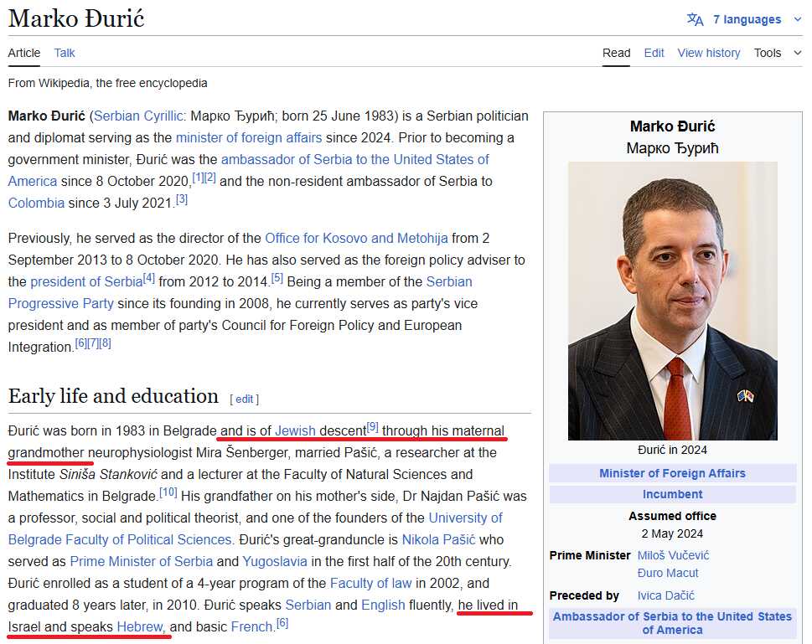Jump to citation 6 after French
Image resolution: width=812 pixels, height=644 pixels.
click(282, 623)
